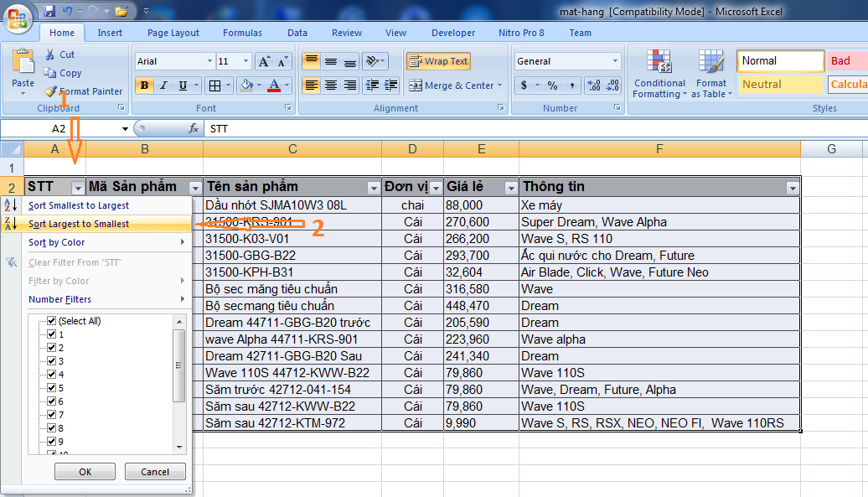The width and height of the screenshot is (868, 497).
Task: Open the filter dropdown on Tên sản phẩm
Action: (374, 187)
